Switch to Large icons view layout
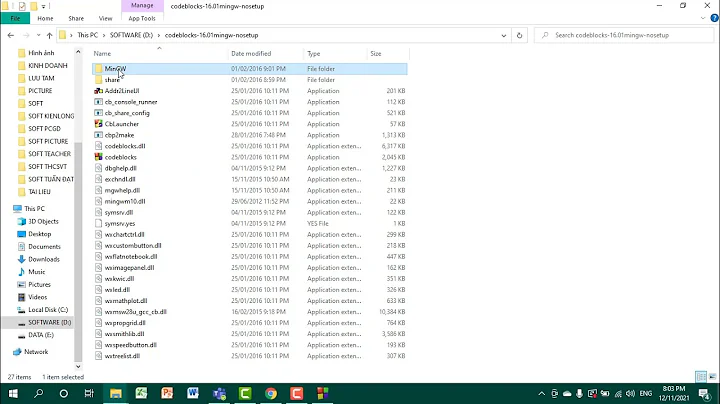The width and height of the screenshot is (720, 404). tap(713, 377)
